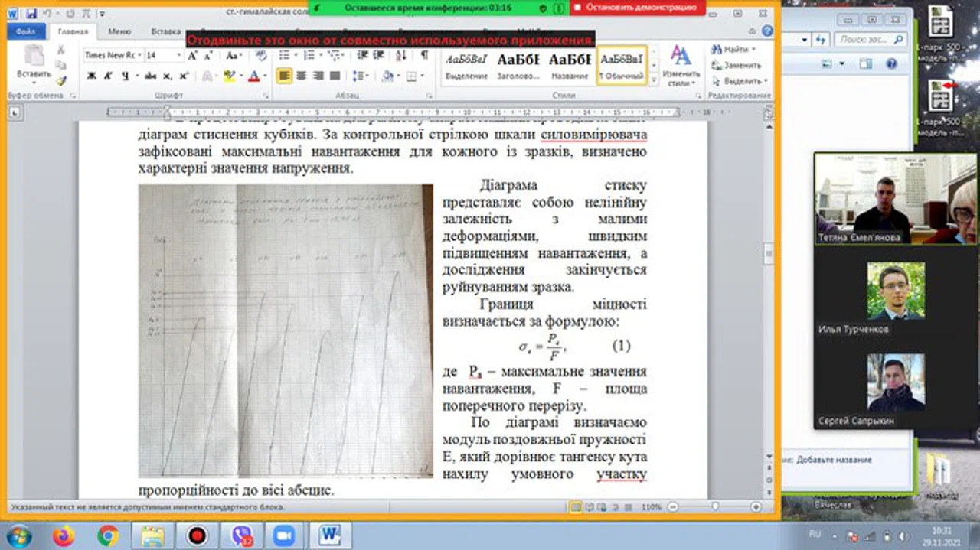
Task: Open Выделить dropdown in editing group
Action: 738,80
